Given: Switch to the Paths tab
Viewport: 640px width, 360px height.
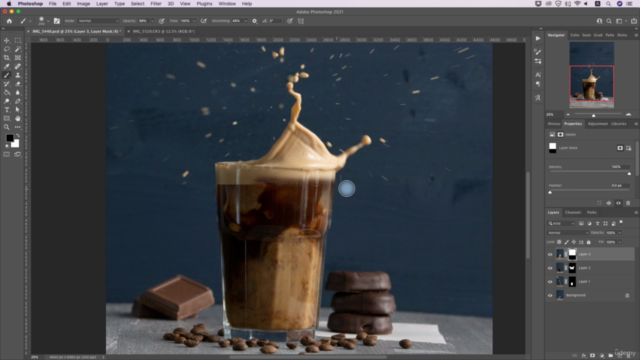Looking at the screenshot, I should tap(591, 212).
